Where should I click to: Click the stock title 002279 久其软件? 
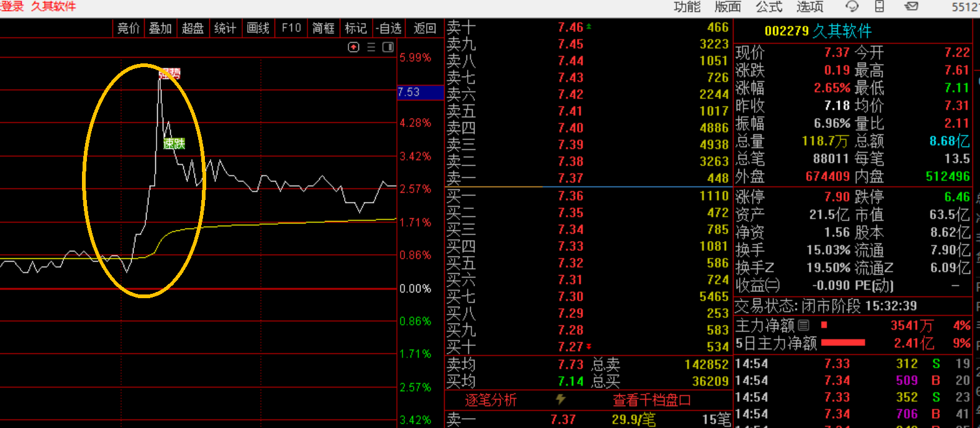click(x=818, y=31)
